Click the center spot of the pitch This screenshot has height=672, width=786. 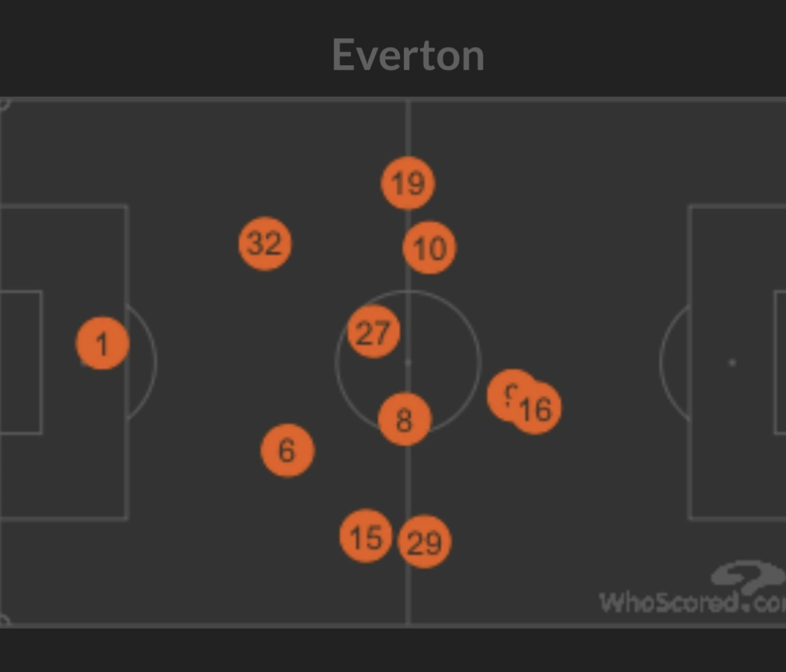[x=408, y=362]
